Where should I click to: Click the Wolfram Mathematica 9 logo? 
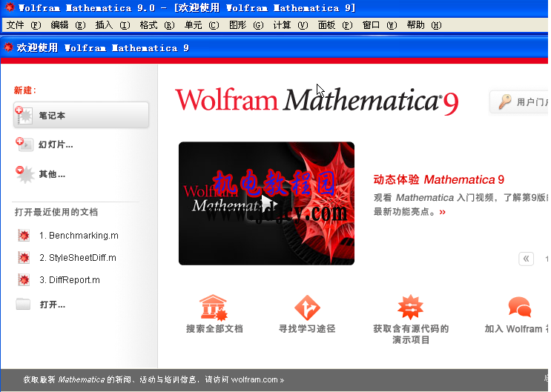[x=317, y=101]
